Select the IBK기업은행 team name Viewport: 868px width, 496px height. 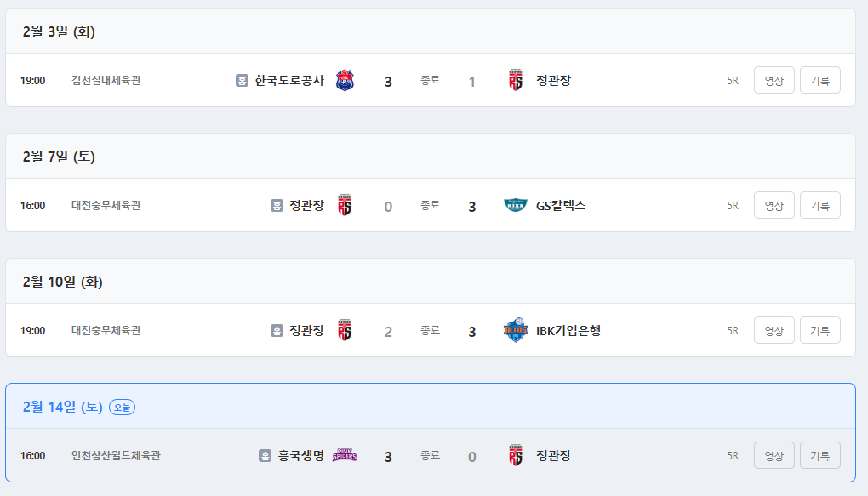(x=568, y=330)
